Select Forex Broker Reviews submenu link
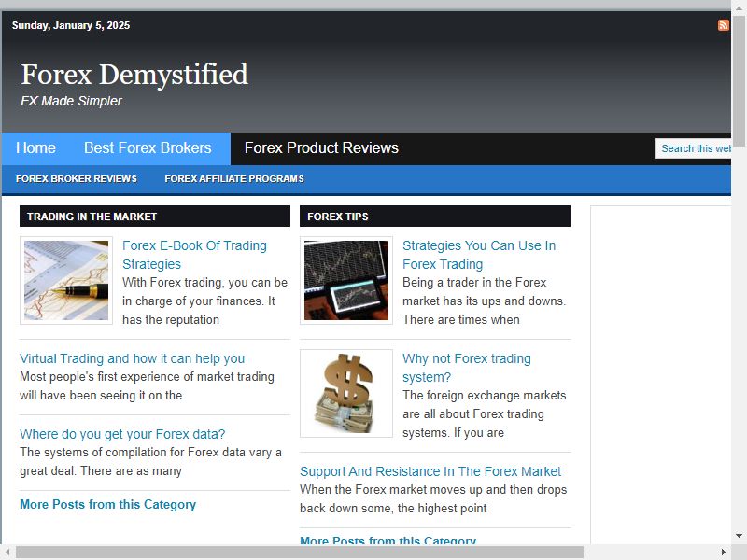The height and width of the screenshot is (560, 747). (77, 179)
